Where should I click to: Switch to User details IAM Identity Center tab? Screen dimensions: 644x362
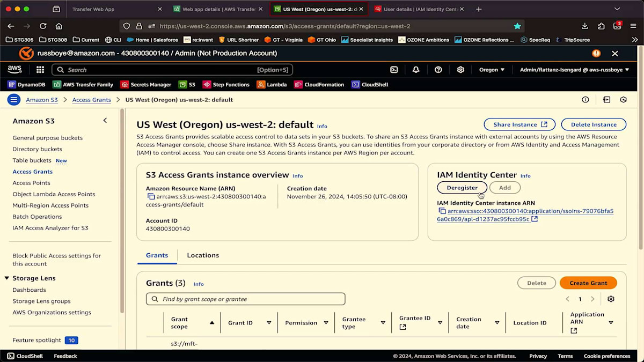pyautogui.click(x=419, y=9)
